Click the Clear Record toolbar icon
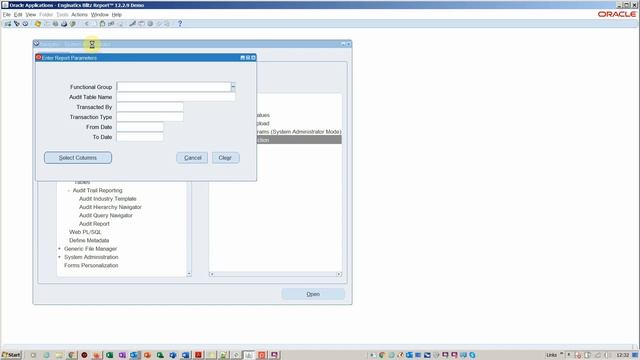Image resolution: width=640 pixels, height=360 pixels. (x=111, y=24)
